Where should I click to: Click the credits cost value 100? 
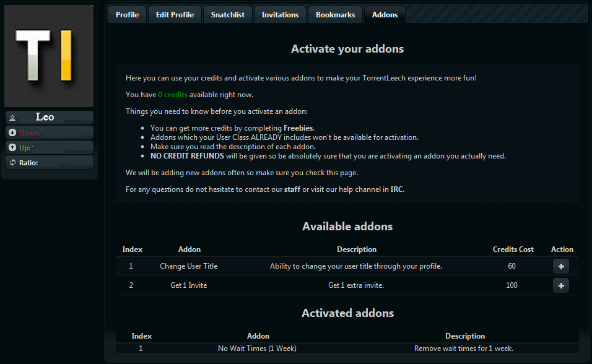click(511, 285)
